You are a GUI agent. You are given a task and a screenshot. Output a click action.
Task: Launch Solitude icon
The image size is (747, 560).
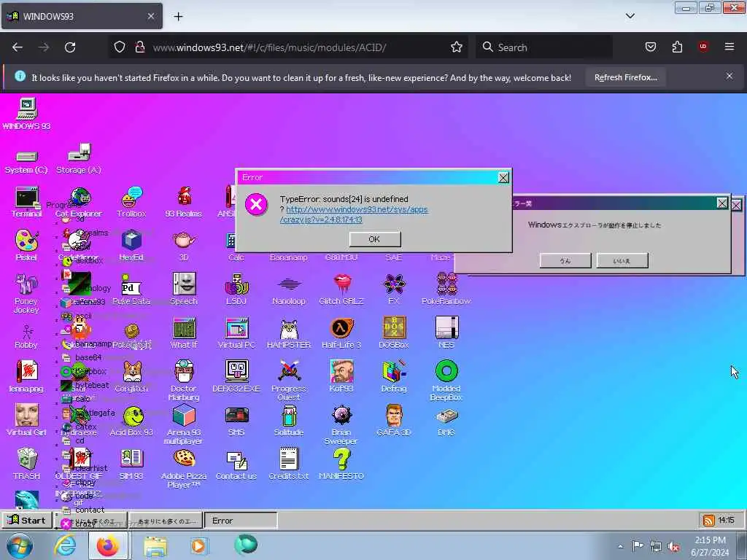click(289, 415)
